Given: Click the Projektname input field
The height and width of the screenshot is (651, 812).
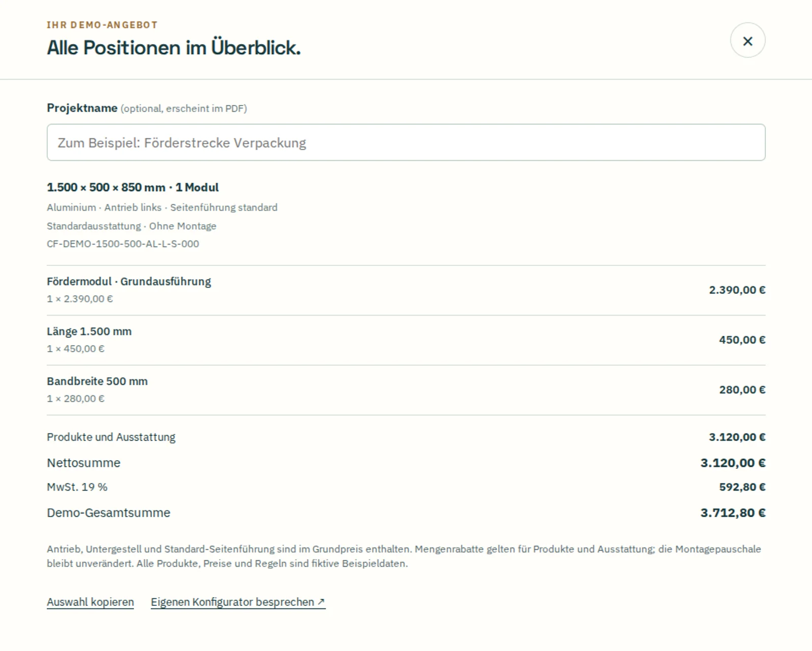Looking at the screenshot, I should [x=406, y=143].
